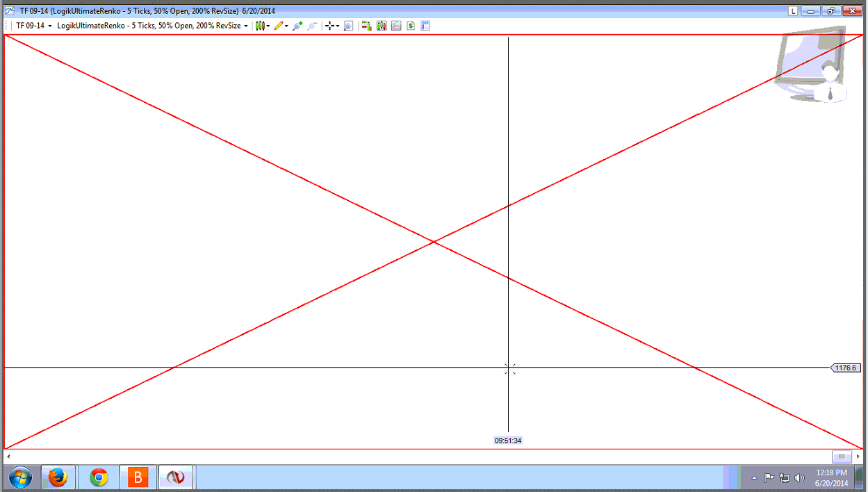Open the orange B app in taskbar
Image resolution: width=868 pixels, height=492 pixels.
pos(138,478)
